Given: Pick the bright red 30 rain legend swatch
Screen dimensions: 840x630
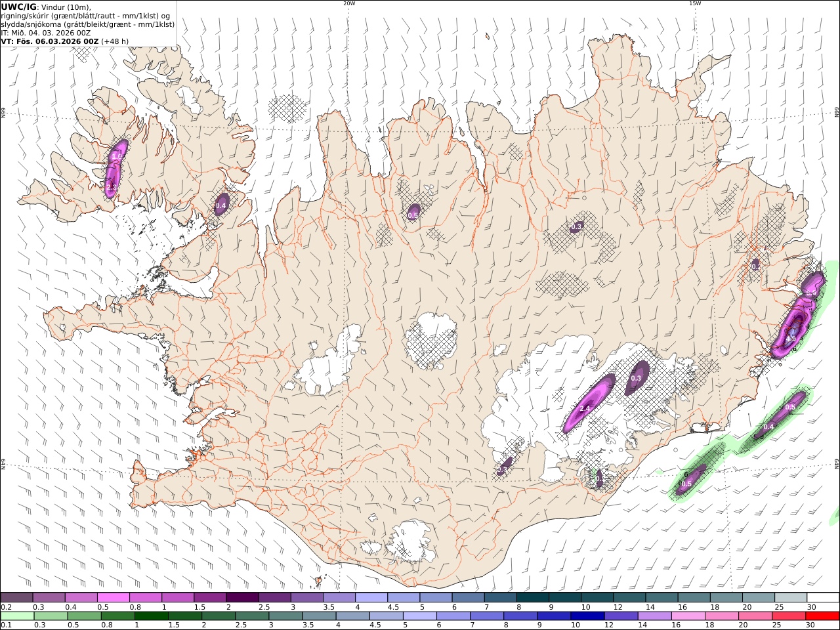Looking at the screenshot, I should (x=822, y=616).
